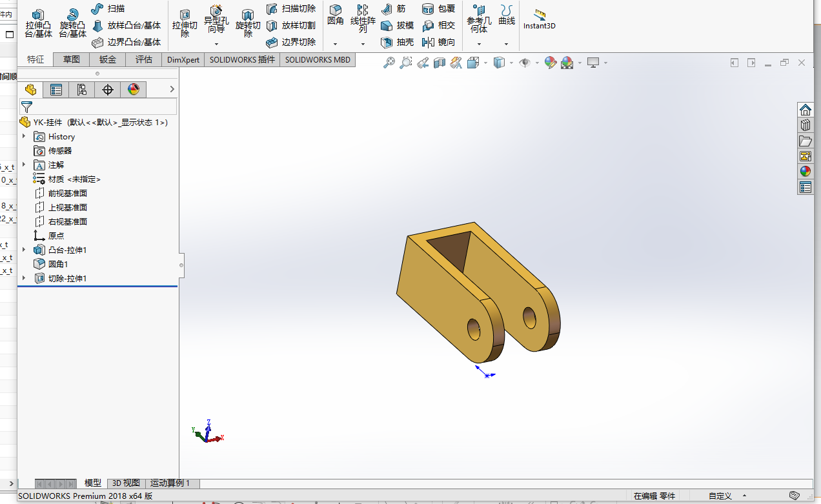Click Dynamic Annotation Views icon

coord(456,63)
